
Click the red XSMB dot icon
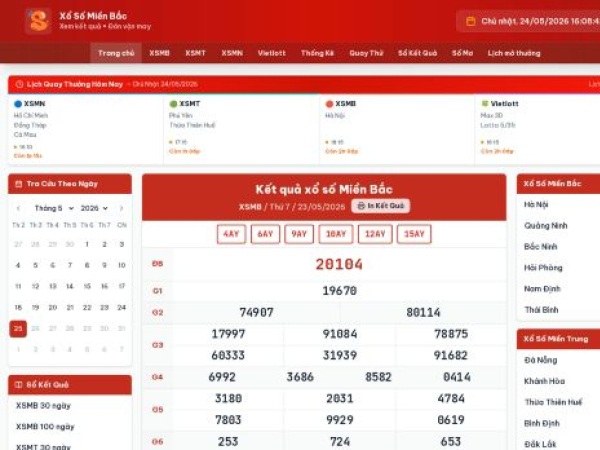tap(329, 104)
